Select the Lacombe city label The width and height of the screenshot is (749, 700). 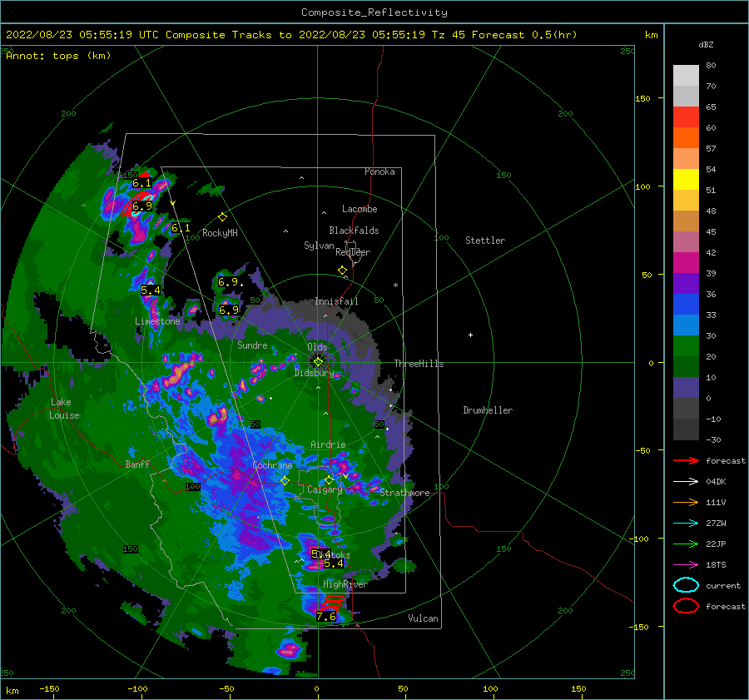[360, 209]
